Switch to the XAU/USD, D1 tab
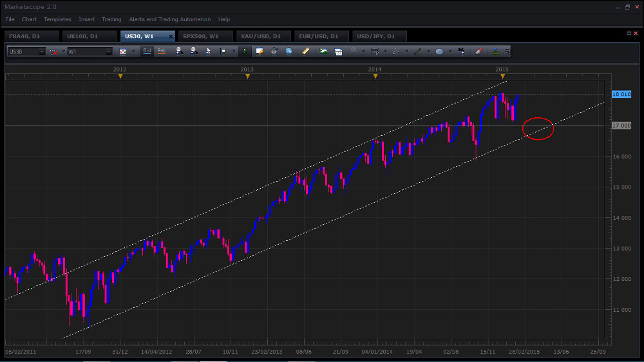Viewport: 644px width, 362px height. (263, 36)
